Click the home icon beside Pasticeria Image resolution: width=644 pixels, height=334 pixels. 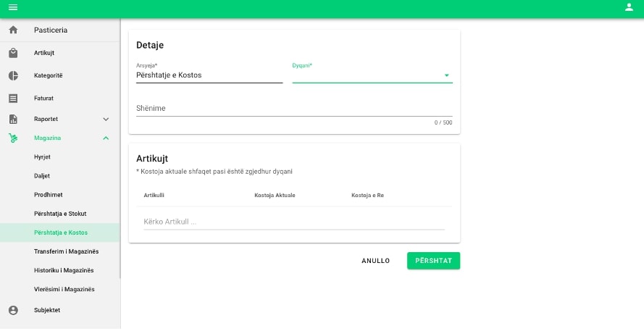(13, 30)
